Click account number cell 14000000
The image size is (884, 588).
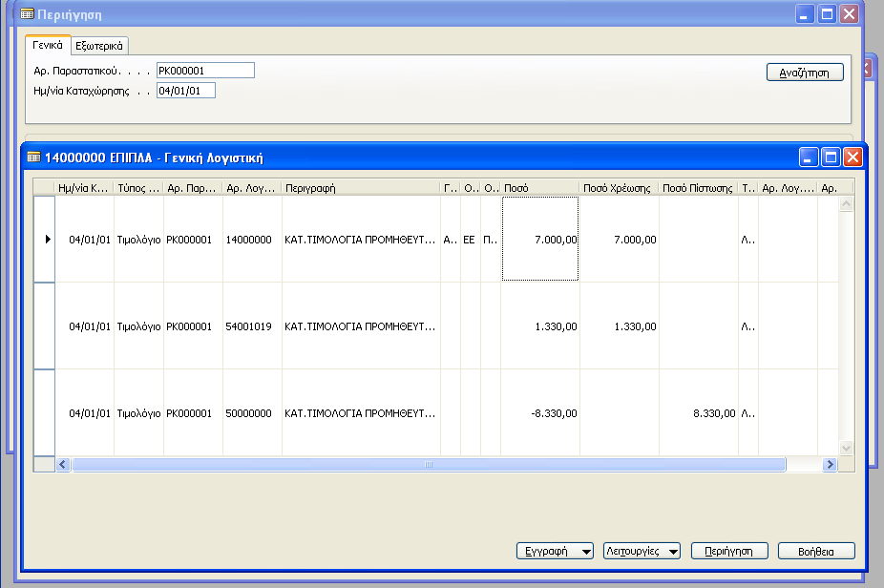[x=252, y=240]
